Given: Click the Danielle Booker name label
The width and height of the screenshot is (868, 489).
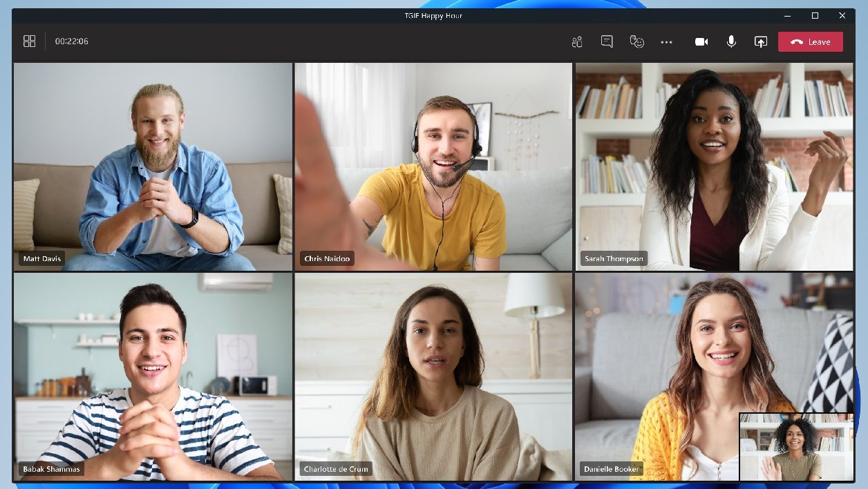Looking at the screenshot, I should pos(611,469).
